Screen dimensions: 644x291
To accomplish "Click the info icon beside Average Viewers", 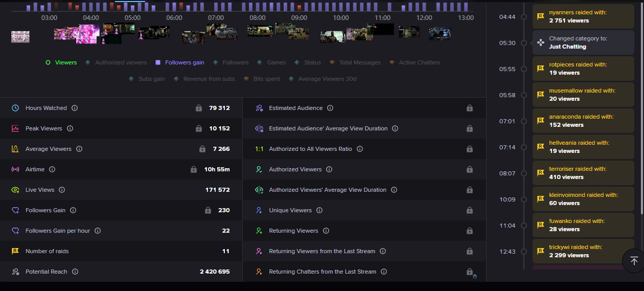I will click(x=79, y=149).
